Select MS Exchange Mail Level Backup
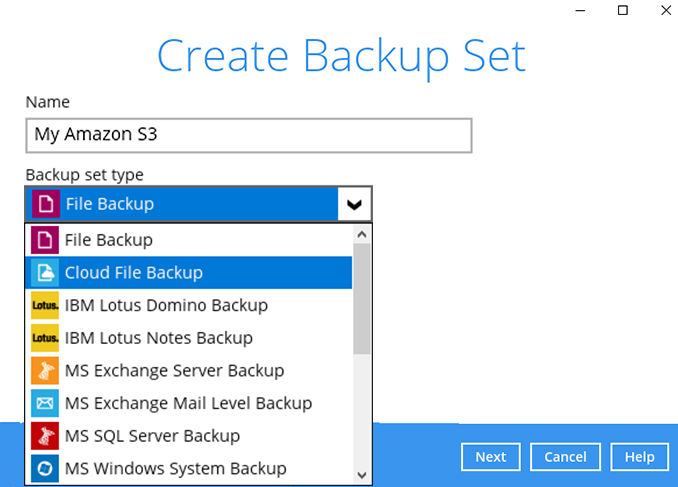This screenshot has height=487, width=678. (x=189, y=403)
